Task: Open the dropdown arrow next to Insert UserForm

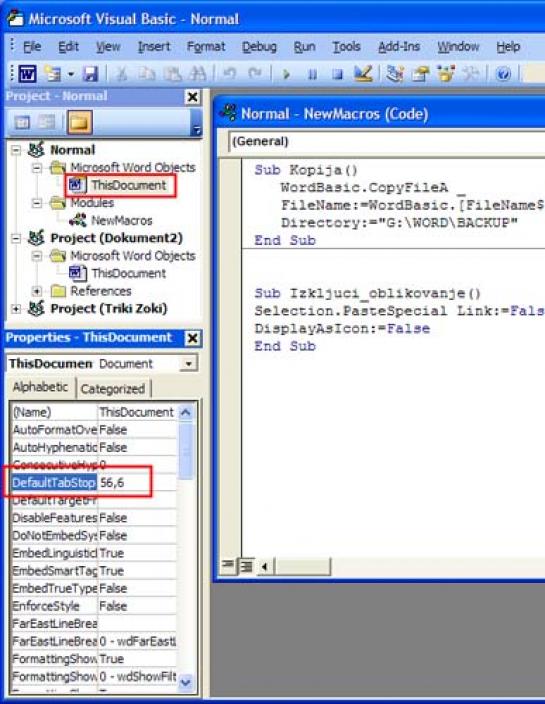Action: (70, 74)
